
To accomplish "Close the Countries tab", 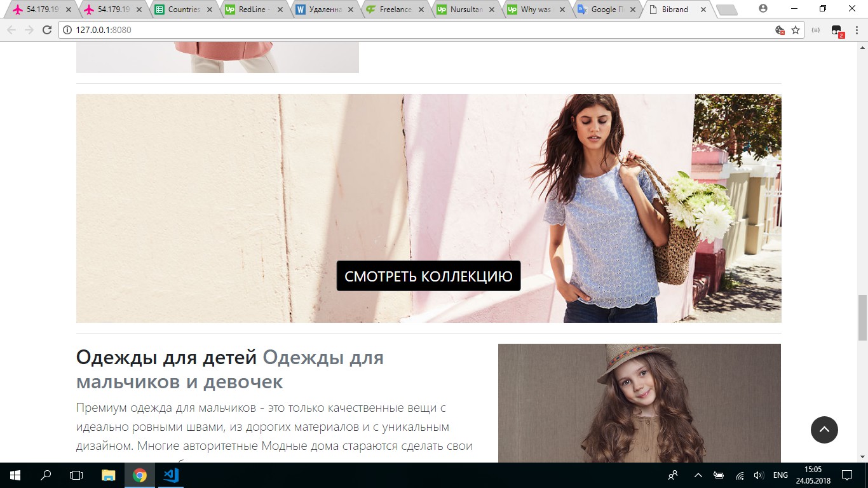I will click(x=210, y=10).
